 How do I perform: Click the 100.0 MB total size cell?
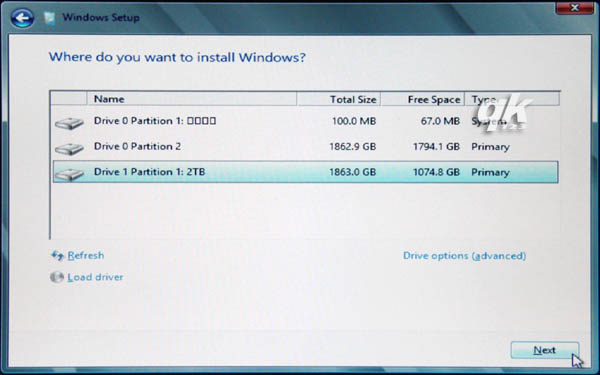tap(354, 121)
